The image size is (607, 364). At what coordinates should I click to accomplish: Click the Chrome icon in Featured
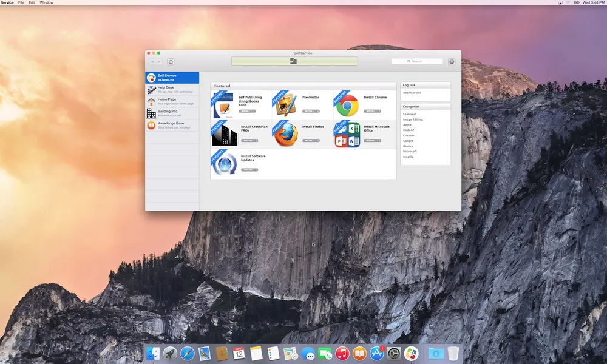pyautogui.click(x=347, y=104)
